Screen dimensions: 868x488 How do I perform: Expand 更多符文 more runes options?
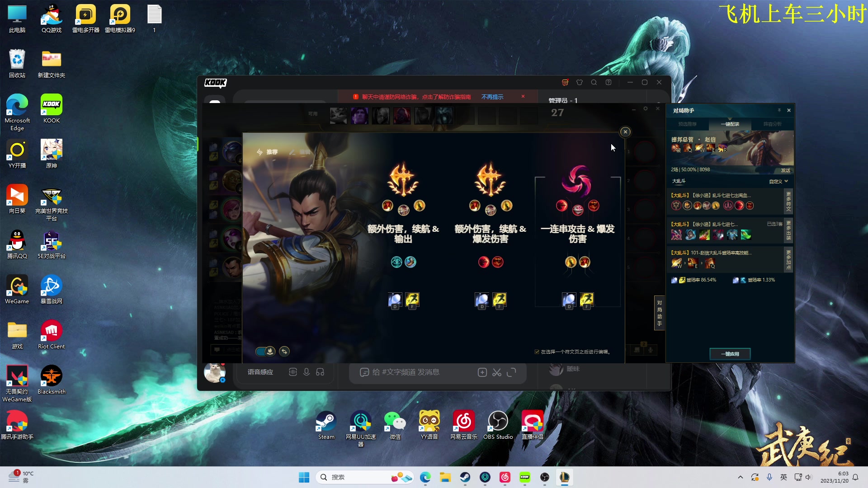tap(788, 201)
